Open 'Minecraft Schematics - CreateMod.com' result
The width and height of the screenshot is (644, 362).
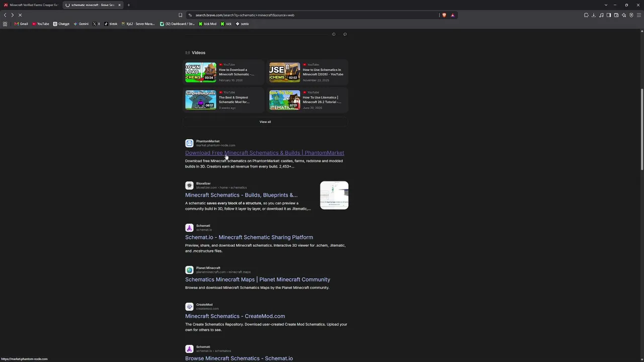click(x=235, y=316)
